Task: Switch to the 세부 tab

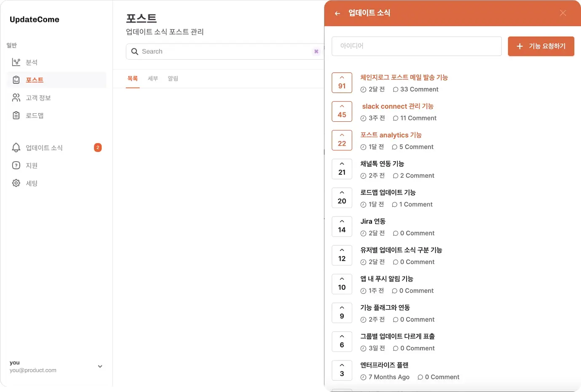Action: 153,79
